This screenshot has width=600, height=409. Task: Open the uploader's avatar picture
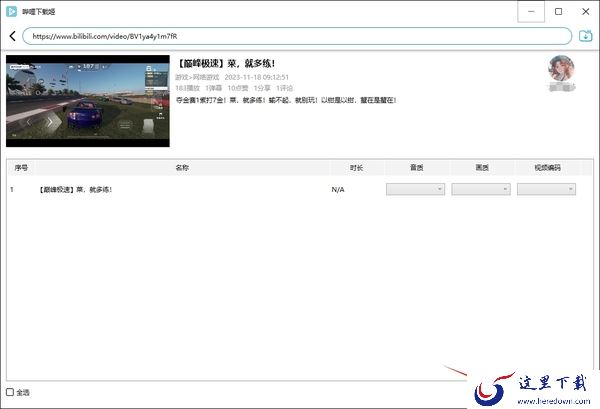561,68
